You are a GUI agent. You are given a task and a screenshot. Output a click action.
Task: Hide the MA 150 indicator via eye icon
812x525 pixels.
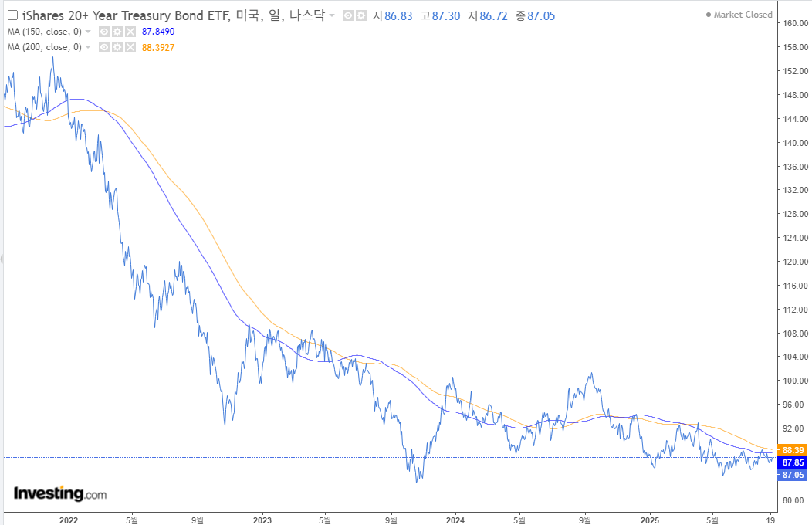(x=104, y=32)
